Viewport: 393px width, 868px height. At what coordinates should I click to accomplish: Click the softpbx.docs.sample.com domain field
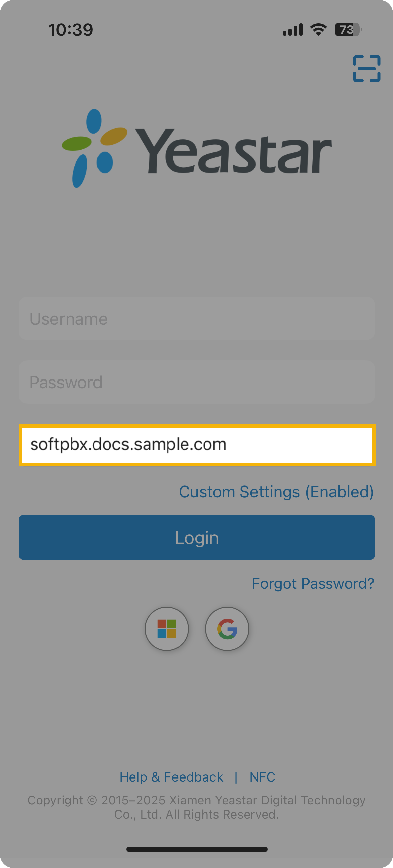pos(197,445)
